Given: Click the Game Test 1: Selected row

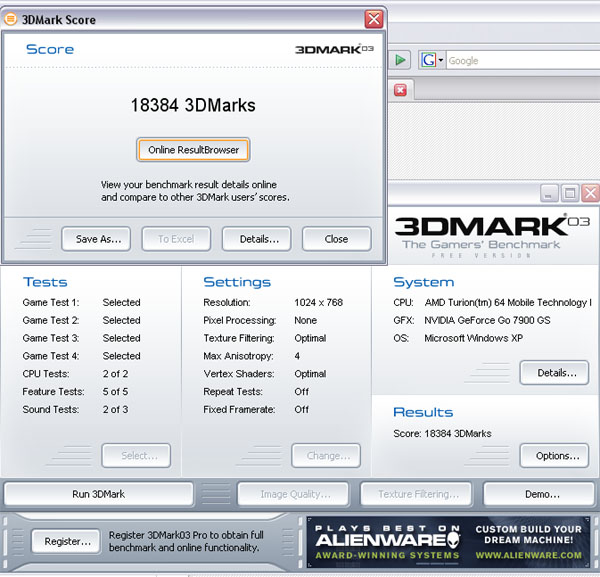Looking at the screenshot, I should pos(82,303).
